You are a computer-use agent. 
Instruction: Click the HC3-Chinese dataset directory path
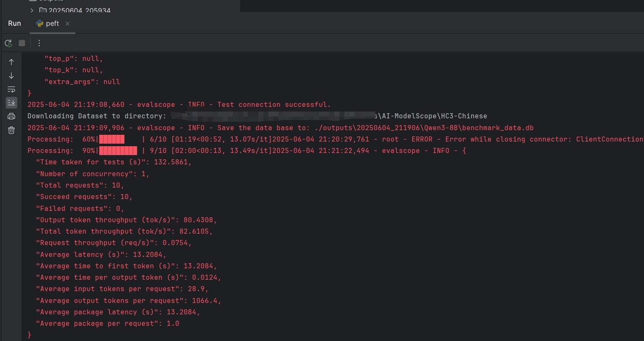(435, 116)
